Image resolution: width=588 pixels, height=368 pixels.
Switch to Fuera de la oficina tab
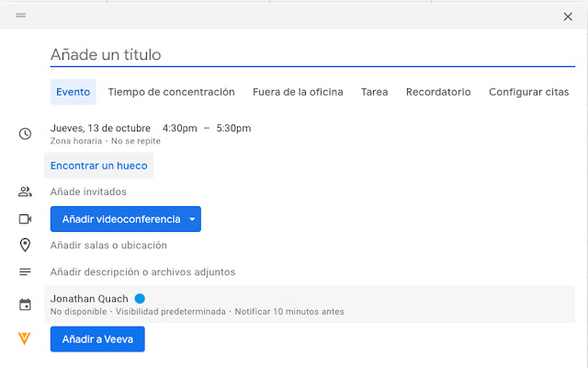(298, 92)
